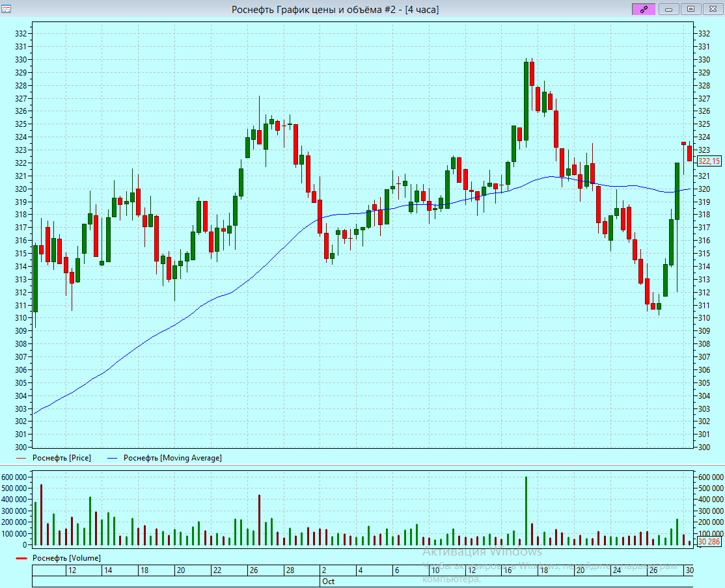This screenshot has height=588, width=725.
Task: Click the 332 label on the left price axis
Action: tap(21, 33)
